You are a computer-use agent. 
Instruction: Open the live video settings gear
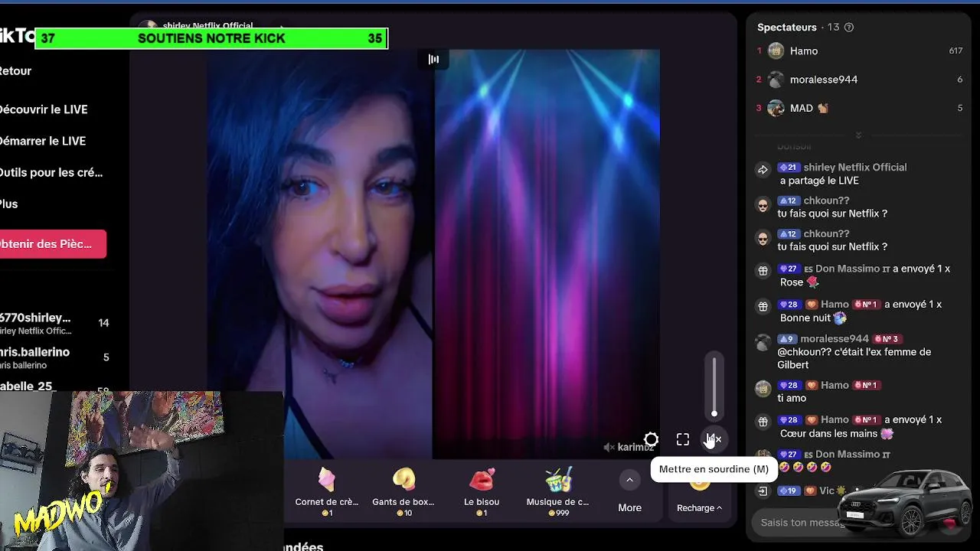(x=651, y=439)
